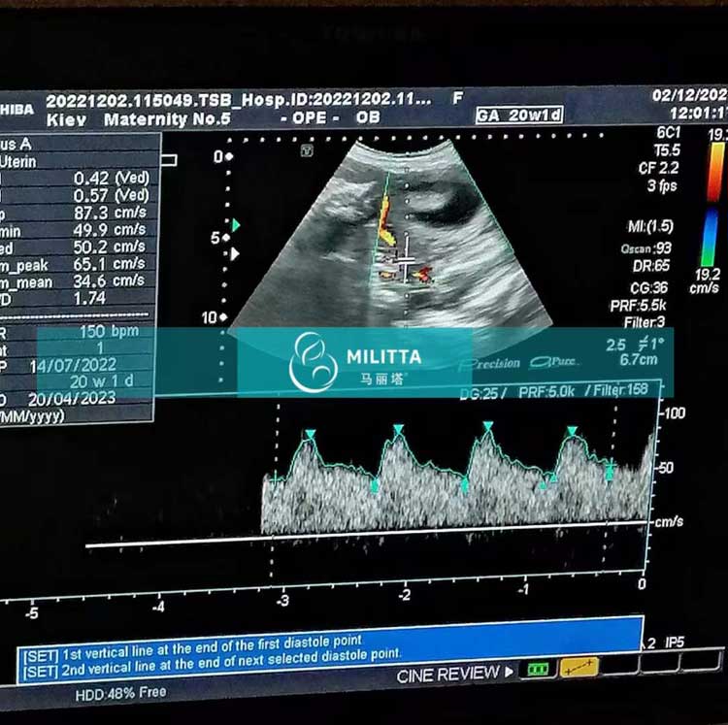Click the 6.7cm depth readout
Image resolution: width=728 pixels, height=725 pixels.
(x=639, y=359)
